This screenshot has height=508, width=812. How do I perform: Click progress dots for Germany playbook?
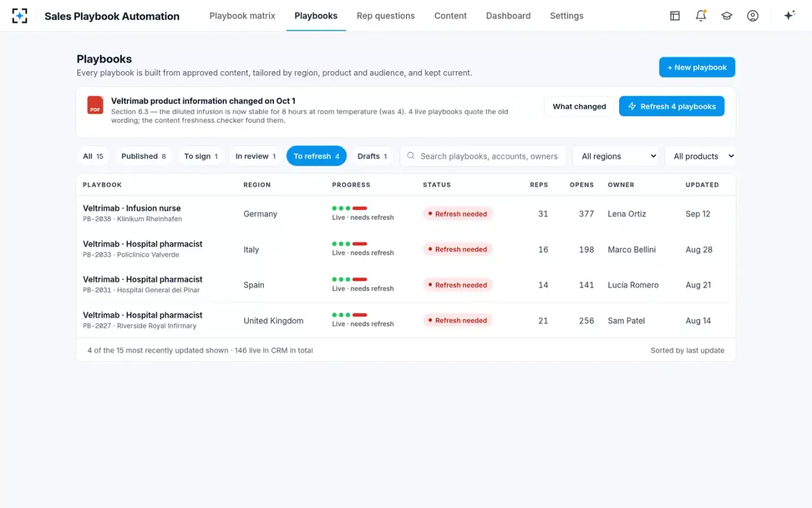pyautogui.click(x=350, y=208)
